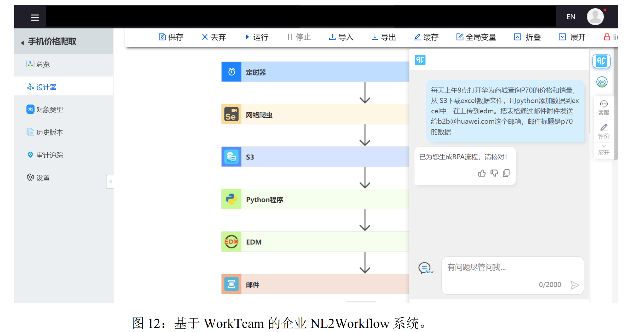The width and height of the screenshot is (644, 332).
Task: Expand the side toolbar with 展开
Action: pyautogui.click(x=603, y=151)
